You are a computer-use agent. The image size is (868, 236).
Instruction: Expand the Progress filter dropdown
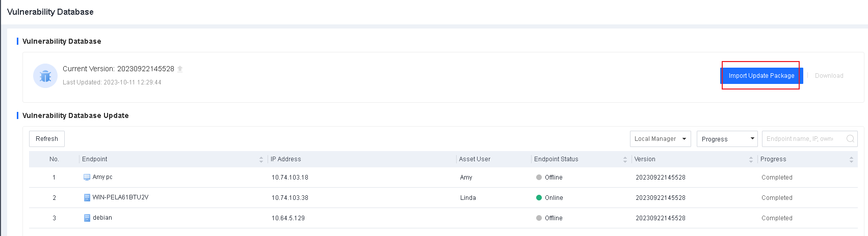[727, 139]
